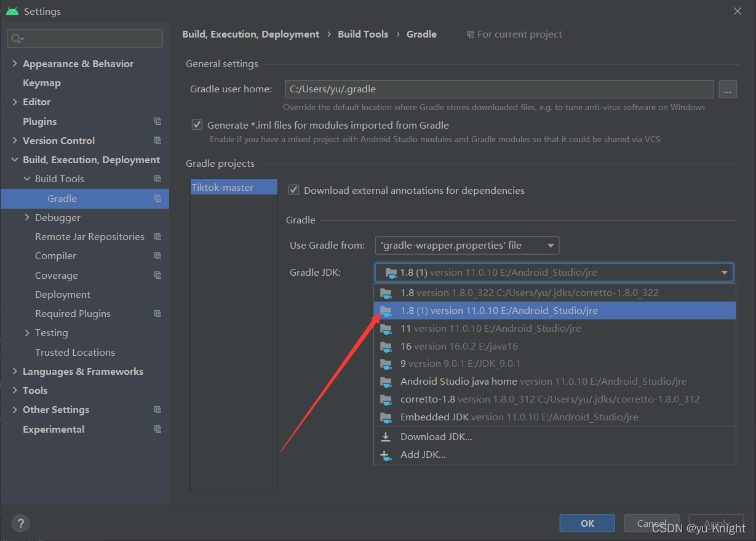Choose Add JDK... menu entry
This screenshot has height=541, width=756.
[555, 455]
